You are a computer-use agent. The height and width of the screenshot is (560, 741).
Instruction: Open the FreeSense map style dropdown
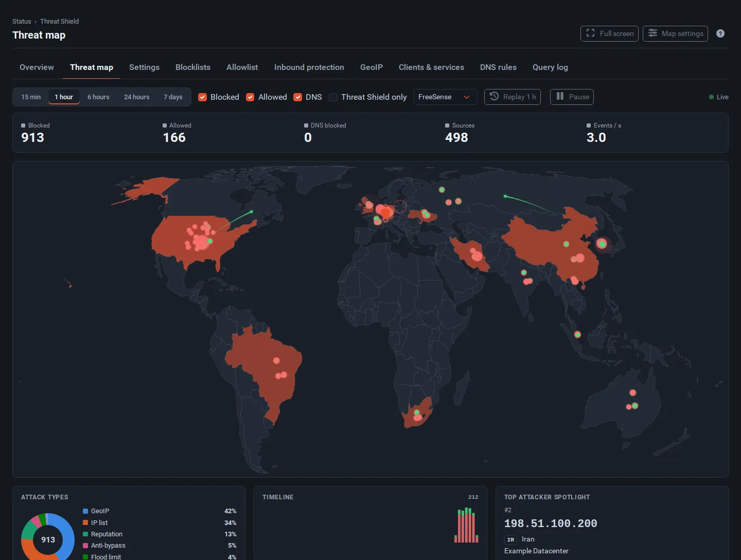coord(445,97)
